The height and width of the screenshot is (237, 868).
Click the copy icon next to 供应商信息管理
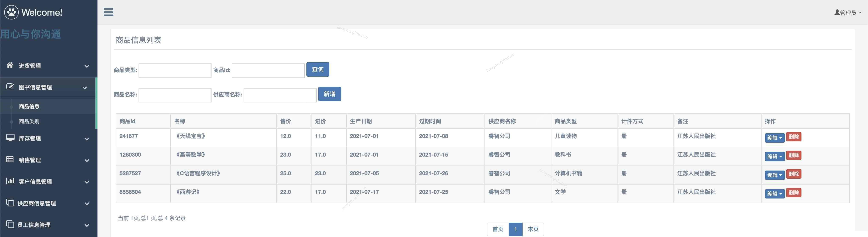point(10,203)
